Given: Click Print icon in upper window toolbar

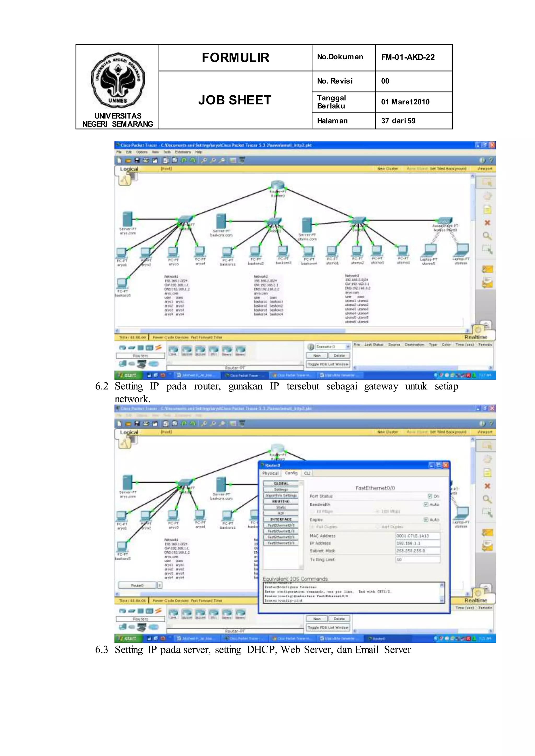Looking at the screenshot, I should tap(146, 160).
